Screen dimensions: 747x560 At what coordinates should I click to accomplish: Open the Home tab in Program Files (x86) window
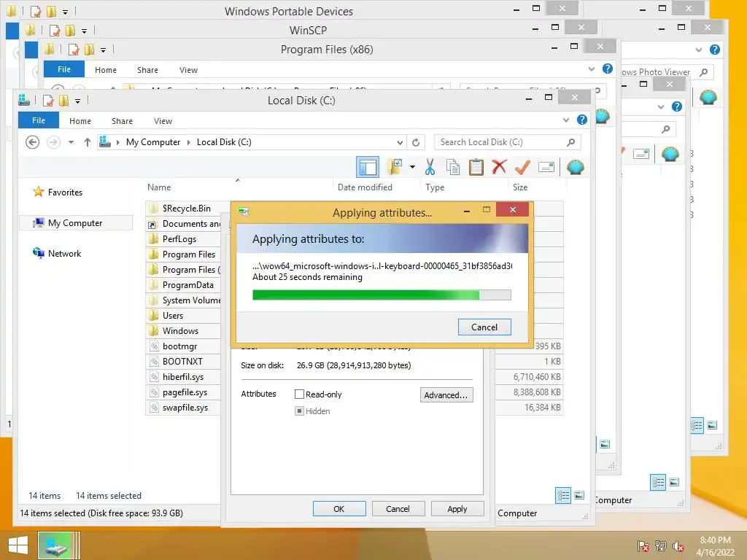106,70
